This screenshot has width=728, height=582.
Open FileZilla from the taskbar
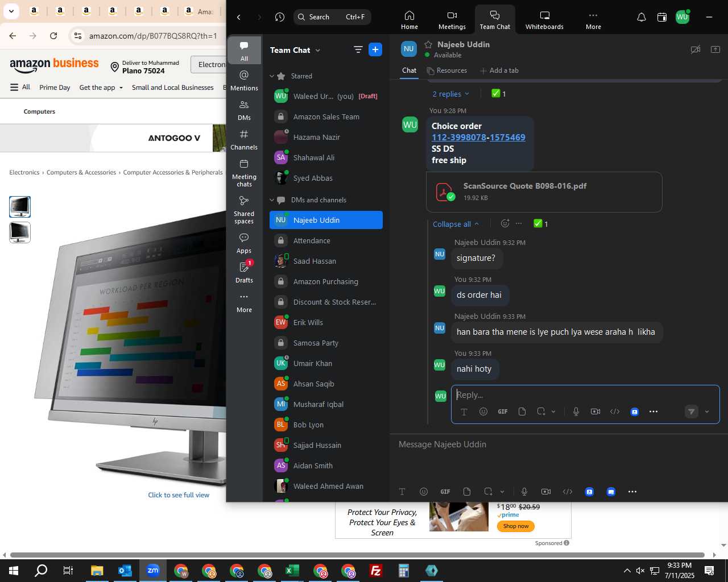[x=376, y=571]
